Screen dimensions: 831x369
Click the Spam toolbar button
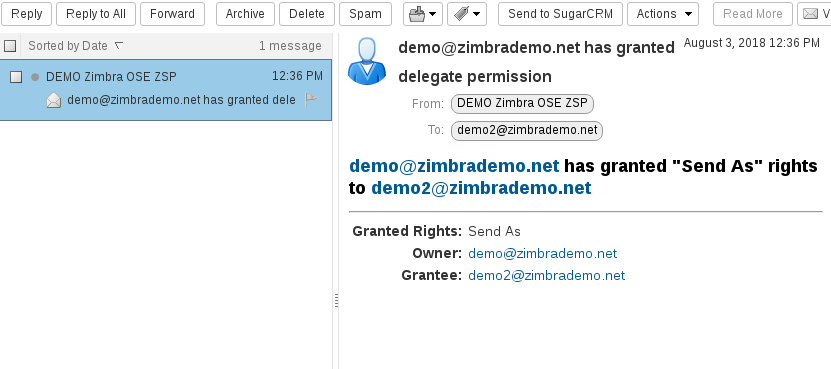click(365, 14)
